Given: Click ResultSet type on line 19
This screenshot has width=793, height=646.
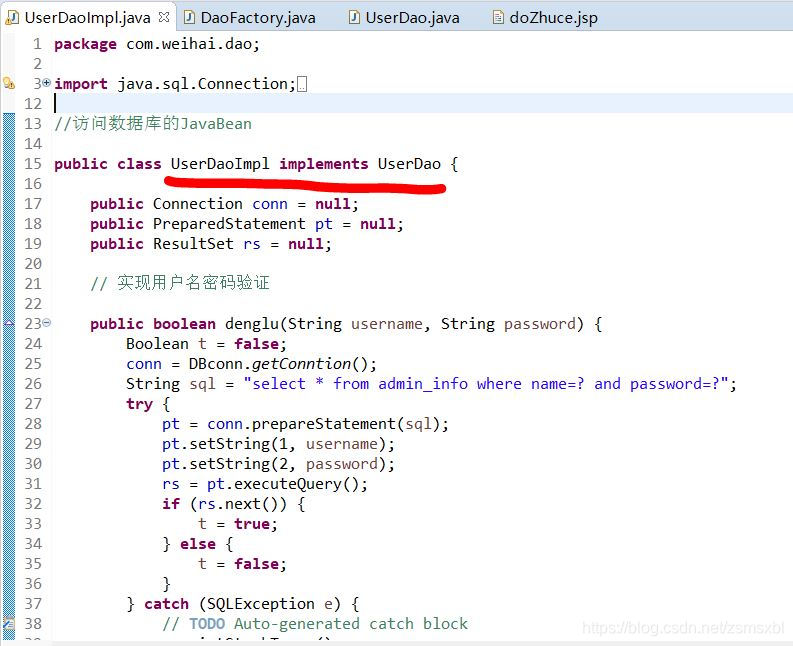Looking at the screenshot, I should tap(193, 244).
